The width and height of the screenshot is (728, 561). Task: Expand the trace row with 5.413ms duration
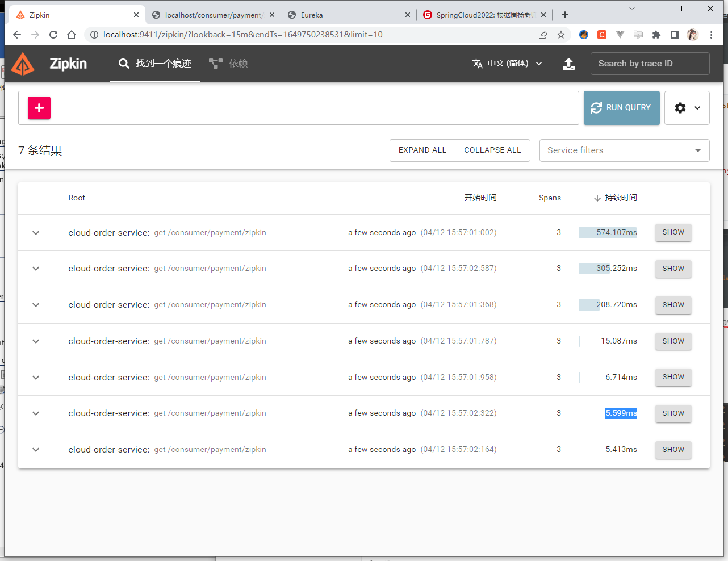coord(36,450)
